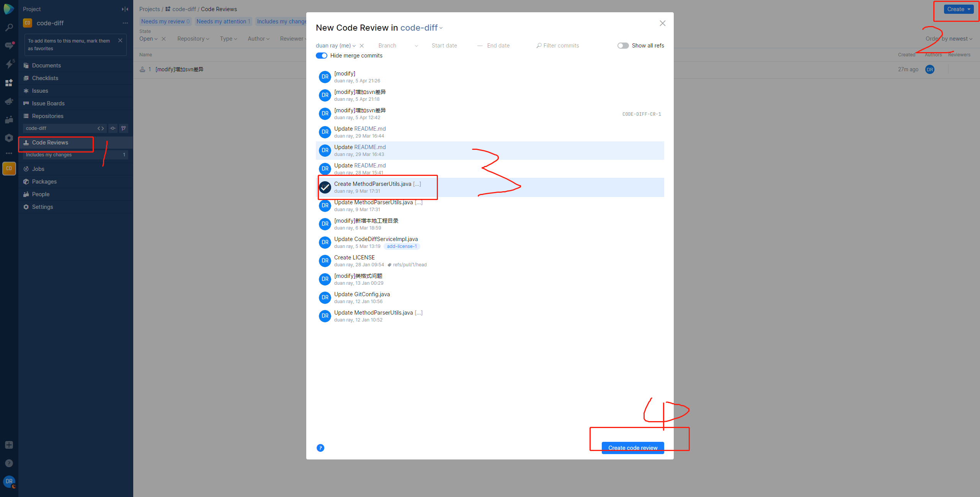Uncheck the Create MethodParserUtils.java commit
Viewport: 980px width, 497px height.
(325, 187)
